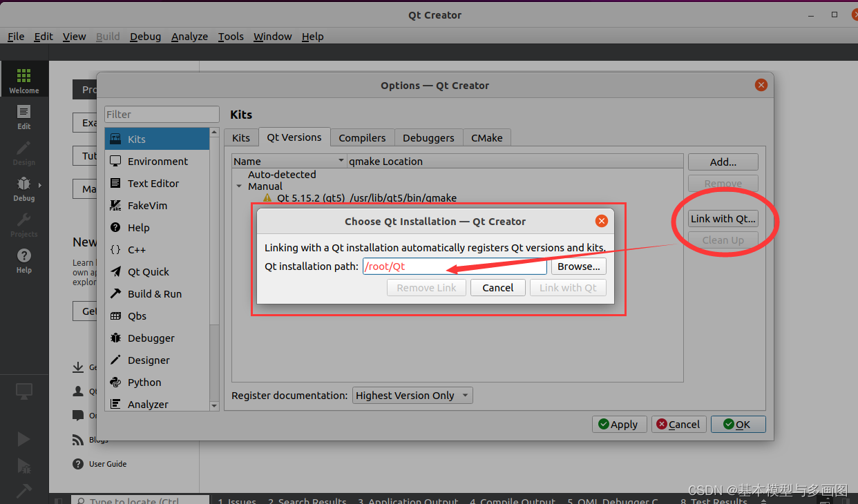Viewport: 858px width, 504px height.
Task: Open the Analyze menu
Action: (189, 37)
